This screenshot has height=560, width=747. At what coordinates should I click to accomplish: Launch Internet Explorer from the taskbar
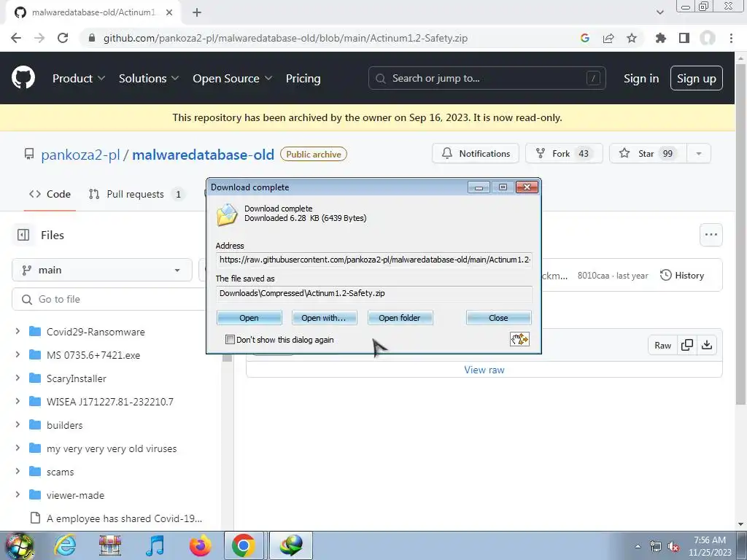pyautogui.click(x=65, y=545)
